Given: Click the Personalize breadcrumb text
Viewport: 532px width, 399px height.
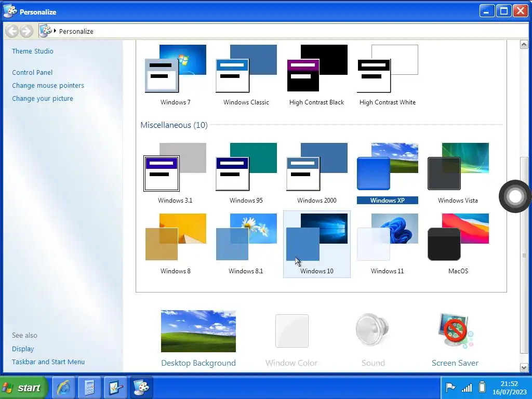Looking at the screenshot, I should (76, 31).
